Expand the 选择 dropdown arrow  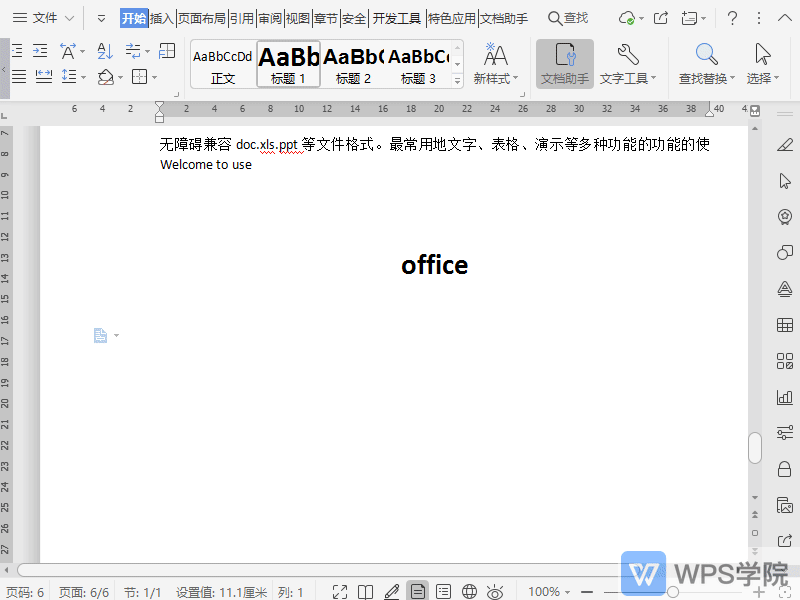[778, 79]
